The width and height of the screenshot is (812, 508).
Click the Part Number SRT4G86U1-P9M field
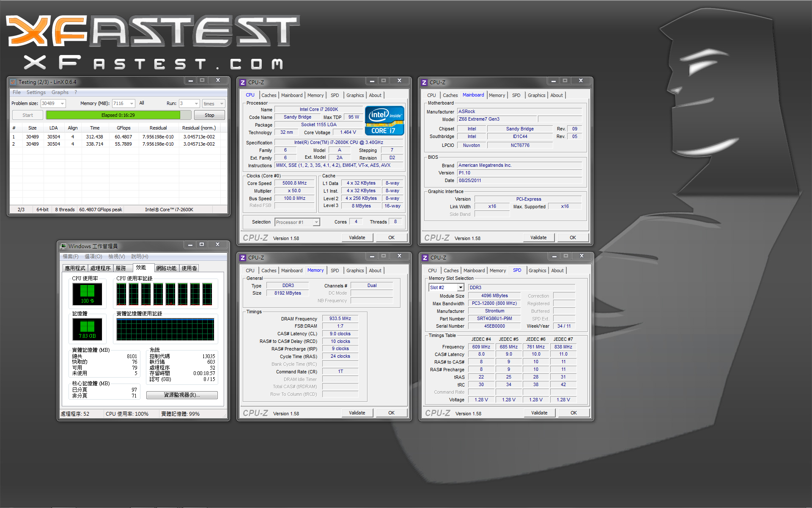[x=494, y=318]
